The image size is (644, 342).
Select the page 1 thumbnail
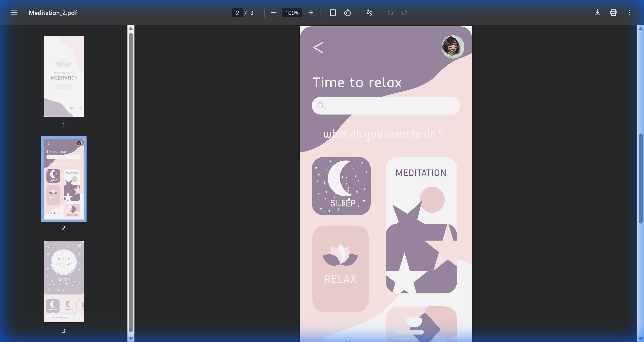tap(64, 76)
